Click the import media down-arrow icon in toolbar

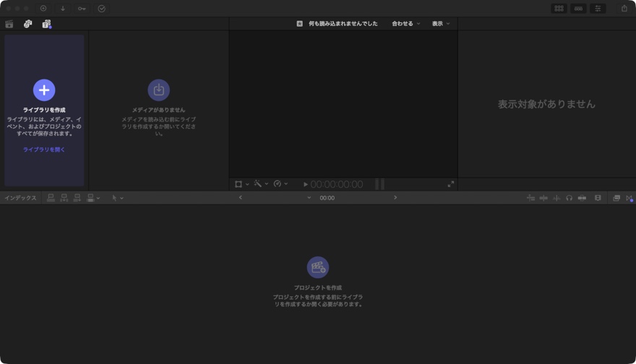tap(63, 9)
